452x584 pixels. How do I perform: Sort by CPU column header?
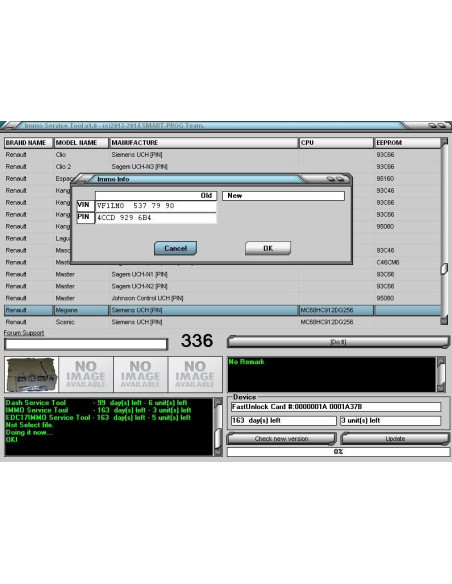coord(336,143)
